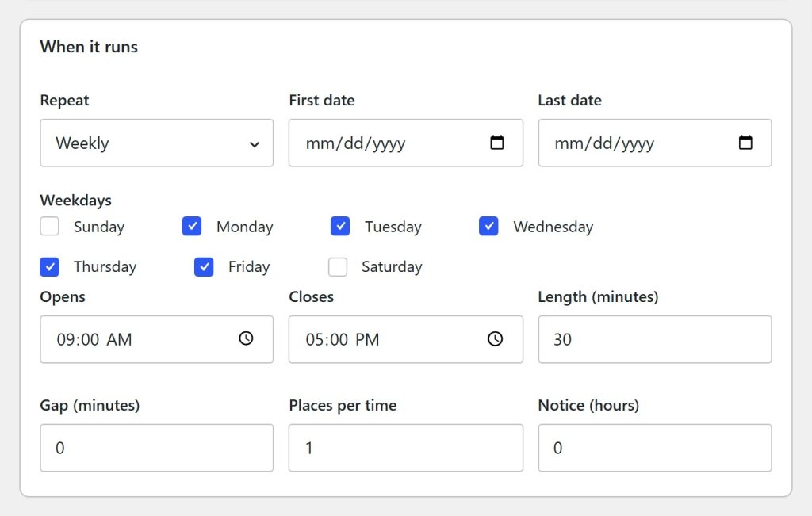Click the "Friday" label text
Image resolution: width=812 pixels, height=516 pixels.
249,267
